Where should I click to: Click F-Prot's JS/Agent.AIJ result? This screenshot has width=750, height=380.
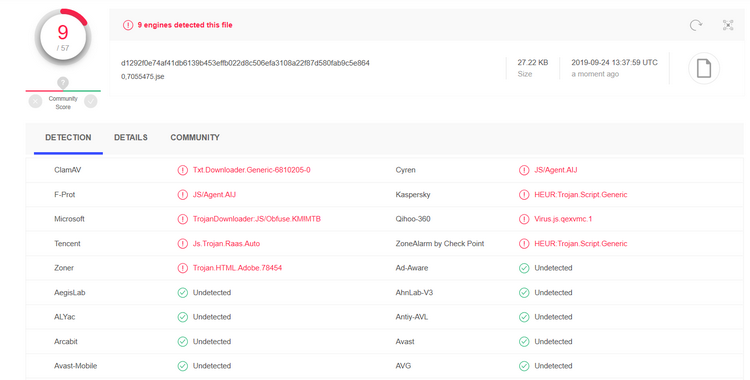pos(214,195)
